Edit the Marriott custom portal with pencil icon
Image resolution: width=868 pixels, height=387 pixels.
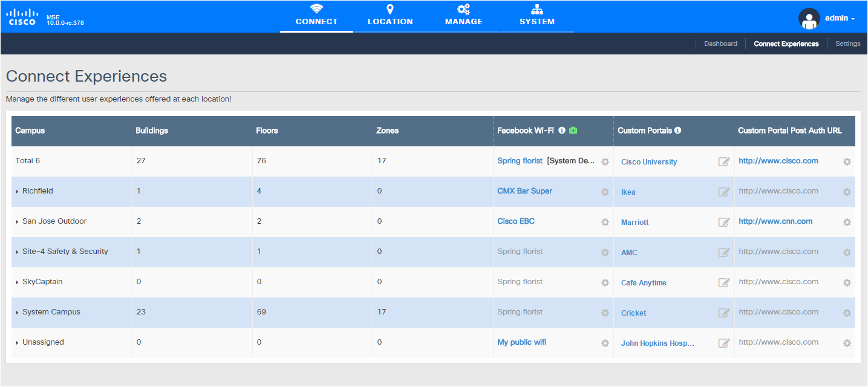[x=723, y=223]
